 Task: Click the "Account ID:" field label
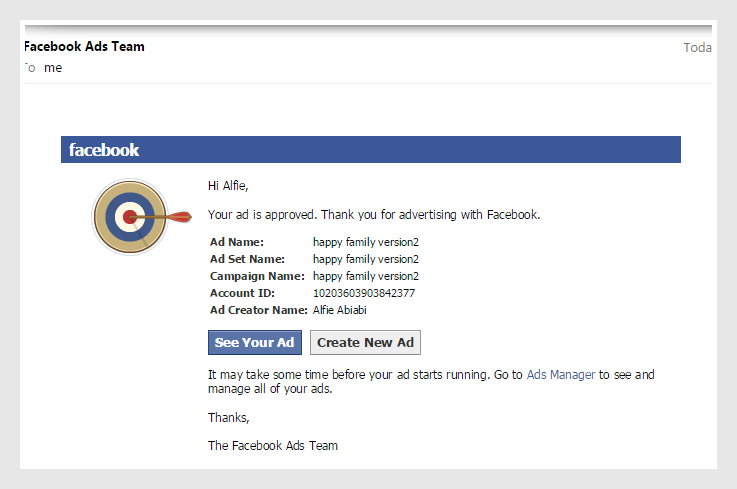242,293
